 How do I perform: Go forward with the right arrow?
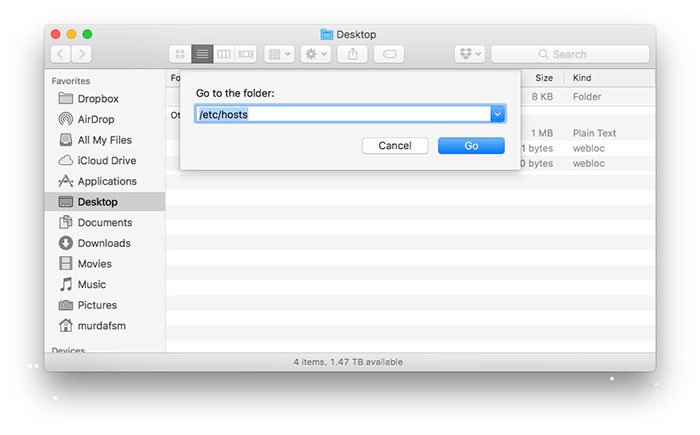[82, 54]
